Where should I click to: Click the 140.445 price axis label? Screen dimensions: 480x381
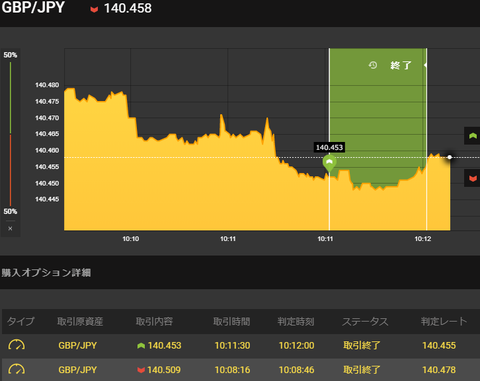pyautogui.click(x=47, y=199)
